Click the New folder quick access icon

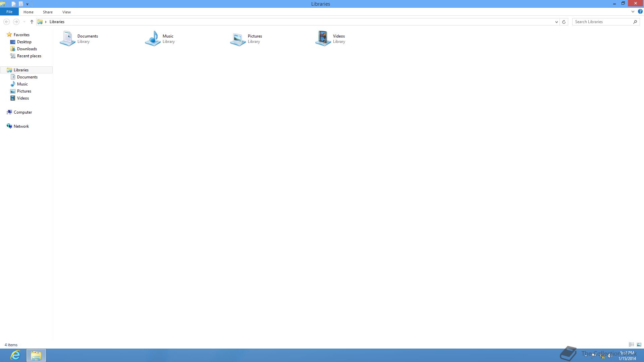pyautogui.click(x=21, y=4)
